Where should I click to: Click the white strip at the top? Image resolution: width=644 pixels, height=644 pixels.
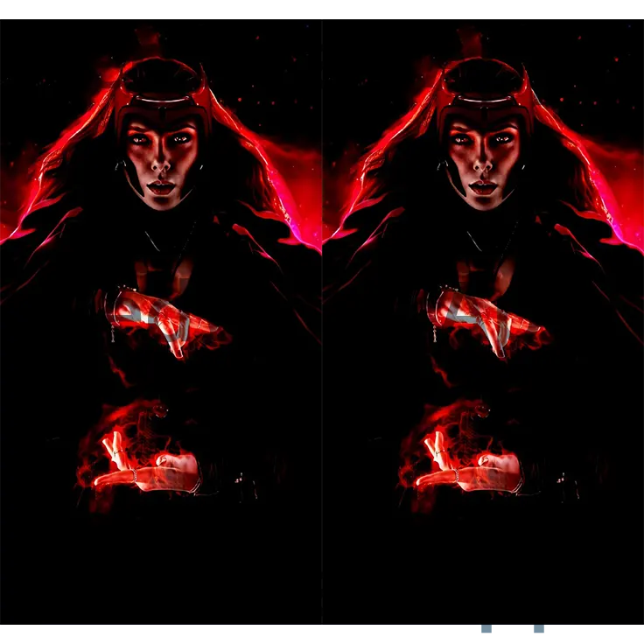322,6
